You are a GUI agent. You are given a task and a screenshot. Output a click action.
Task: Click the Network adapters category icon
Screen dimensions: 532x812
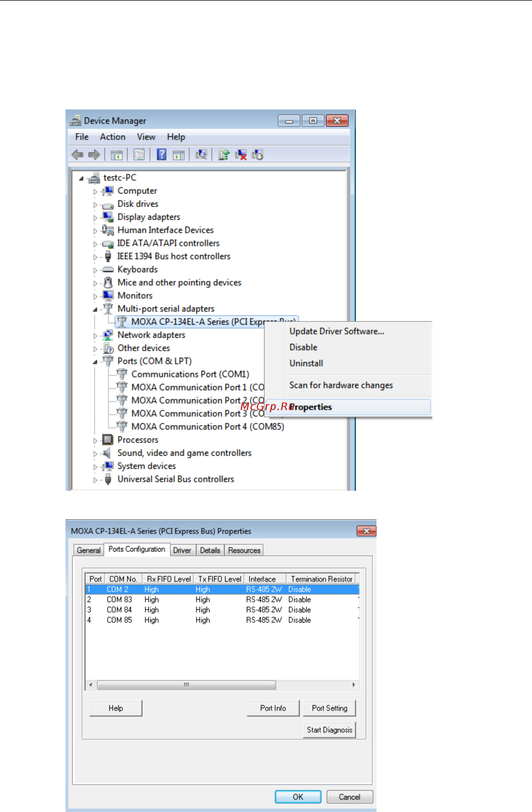point(108,335)
